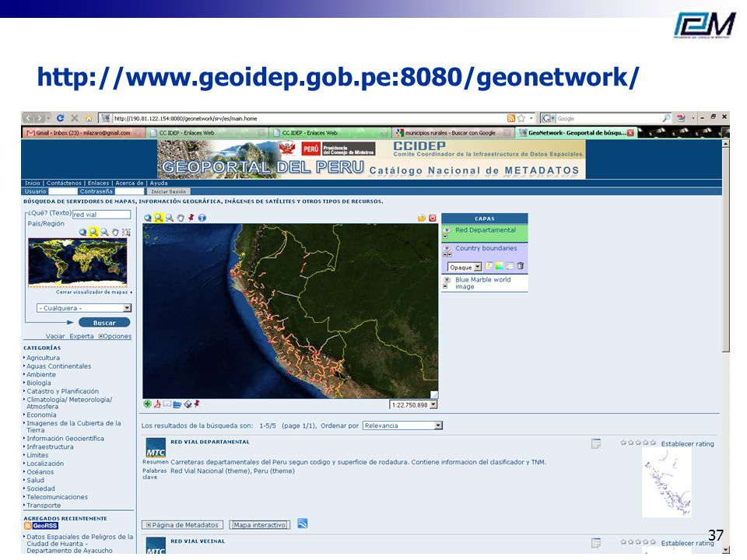Image resolution: width=747 pixels, height=560 pixels.
Task: Open the note icon for Red Vial Departamental
Action: coord(596,444)
